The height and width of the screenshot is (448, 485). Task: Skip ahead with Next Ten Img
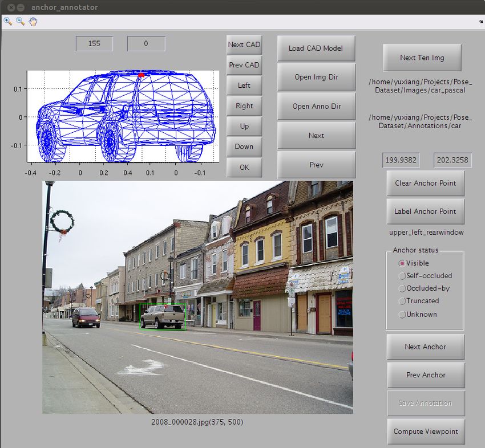click(422, 58)
